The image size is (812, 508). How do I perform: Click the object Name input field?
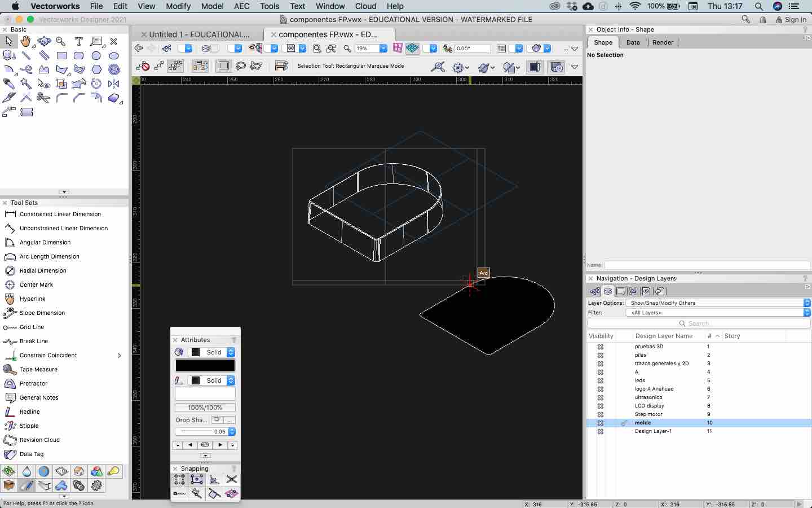pyautogui.click(x=708, y=265)
